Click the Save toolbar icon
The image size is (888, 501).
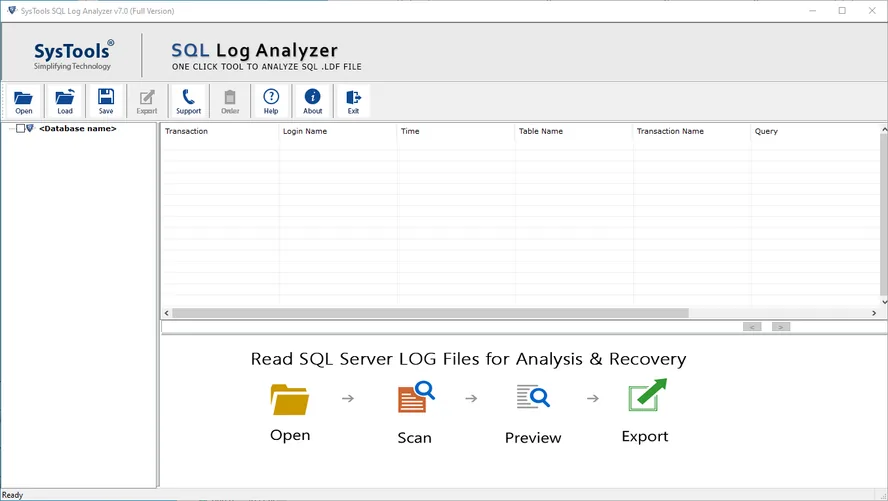coord(106,101)
